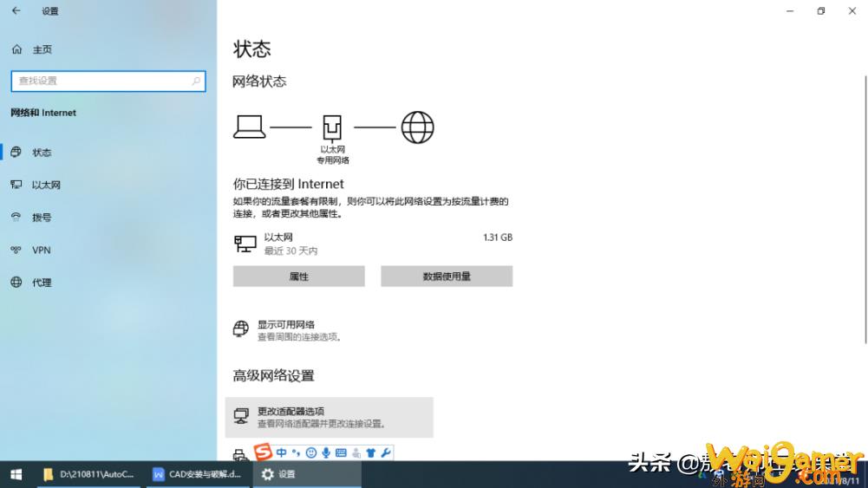This screenshot has width=868, height=488.
Task: Focus the 查找设置 search box
Action: [108, 81]
